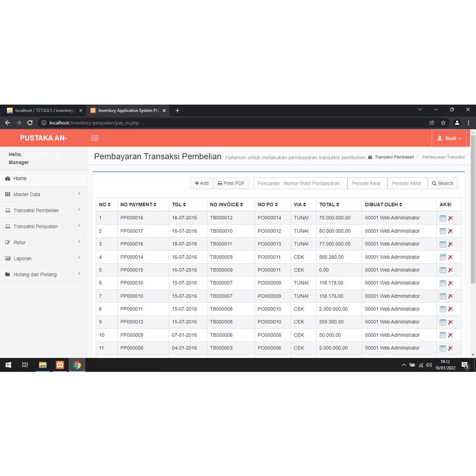Viewport: 476px width, 476px height.
Task: Open a new browser tab
Action: tap(177, 111)
